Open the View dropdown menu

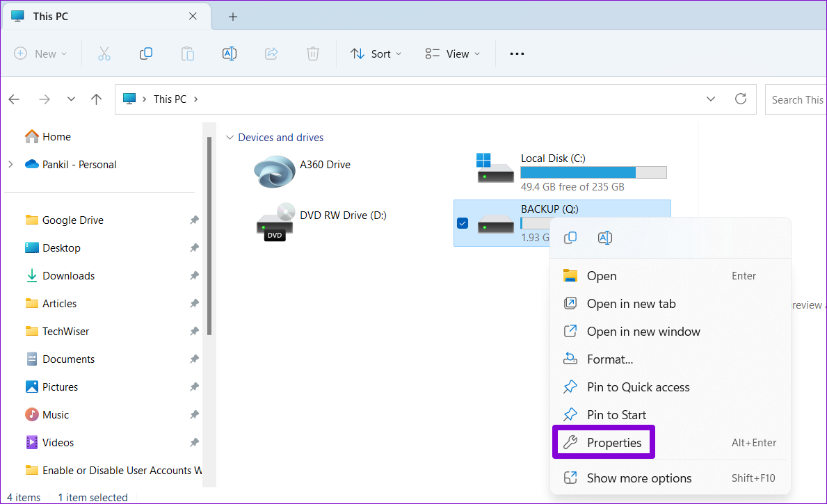pos(453,54)
